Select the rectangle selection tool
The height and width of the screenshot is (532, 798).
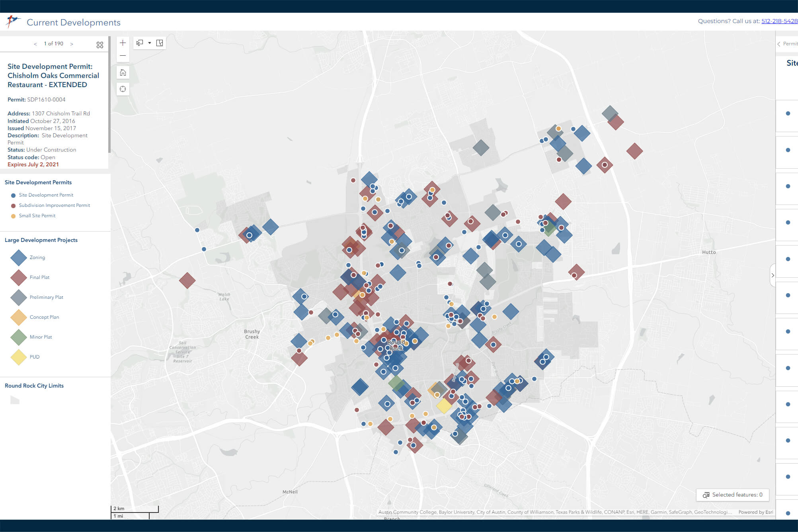pos(139,43)
